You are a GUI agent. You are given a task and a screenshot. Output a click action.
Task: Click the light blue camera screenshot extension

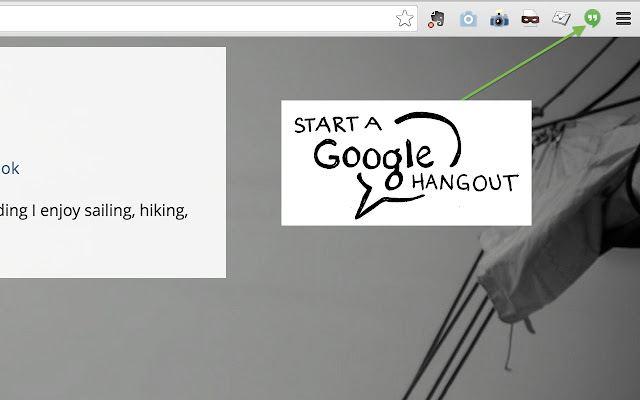coord(468,19)
